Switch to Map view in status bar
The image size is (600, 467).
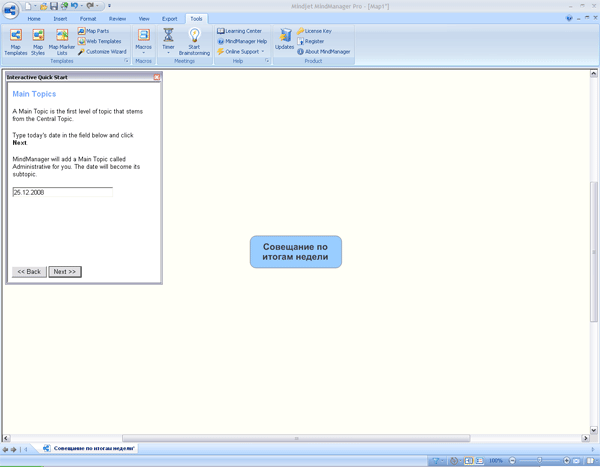click(469, 460)
